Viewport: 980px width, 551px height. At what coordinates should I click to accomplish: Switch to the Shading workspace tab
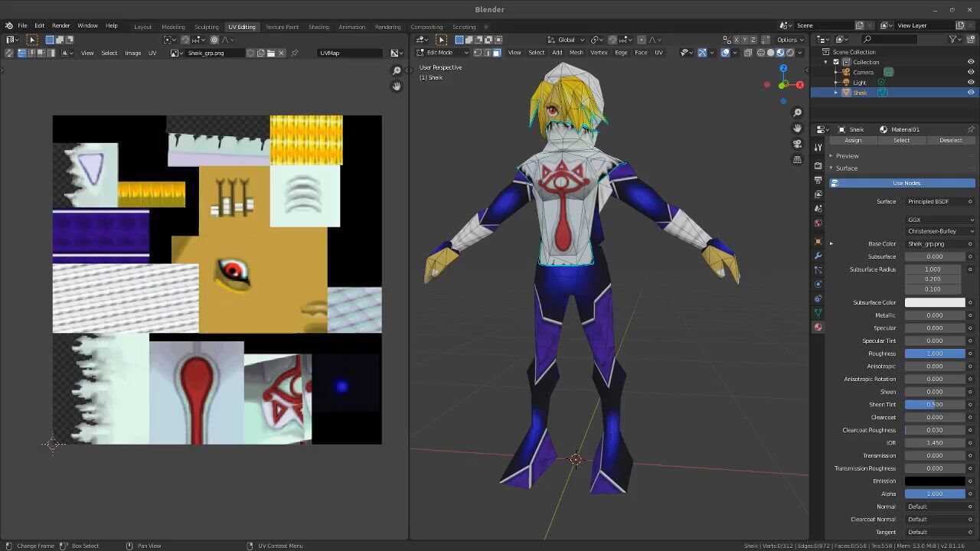[318, 27]
